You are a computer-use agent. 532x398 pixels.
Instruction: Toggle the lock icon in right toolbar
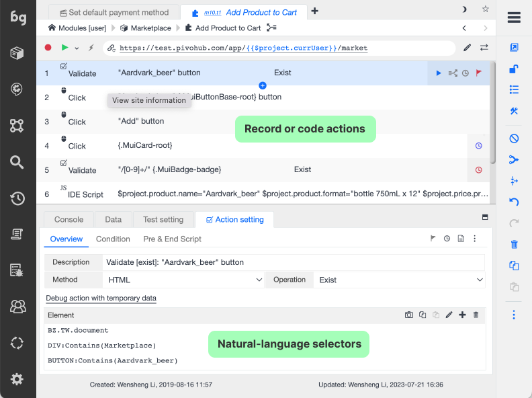pos(514,68)
